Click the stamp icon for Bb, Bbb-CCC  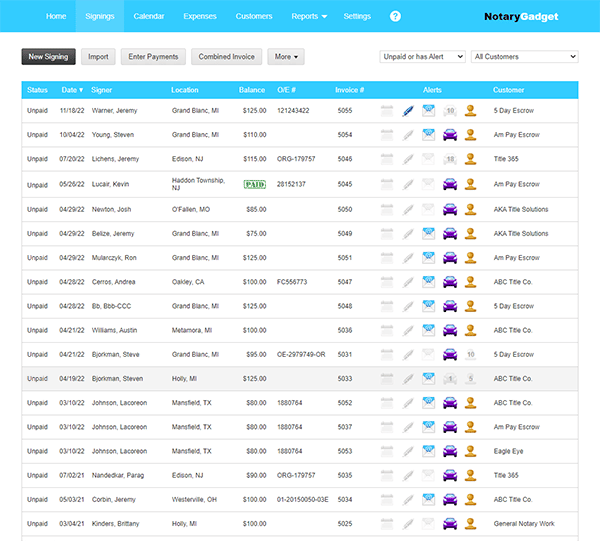tap(470, 306)
